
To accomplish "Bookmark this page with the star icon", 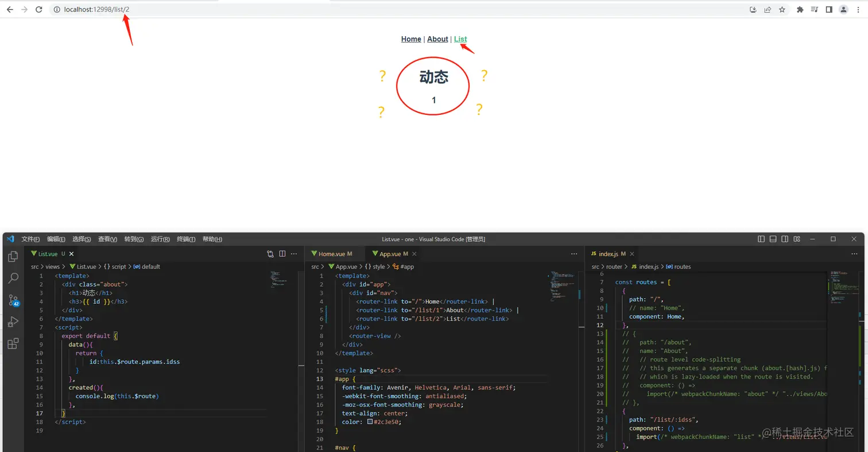I will (x=782, y=10).
